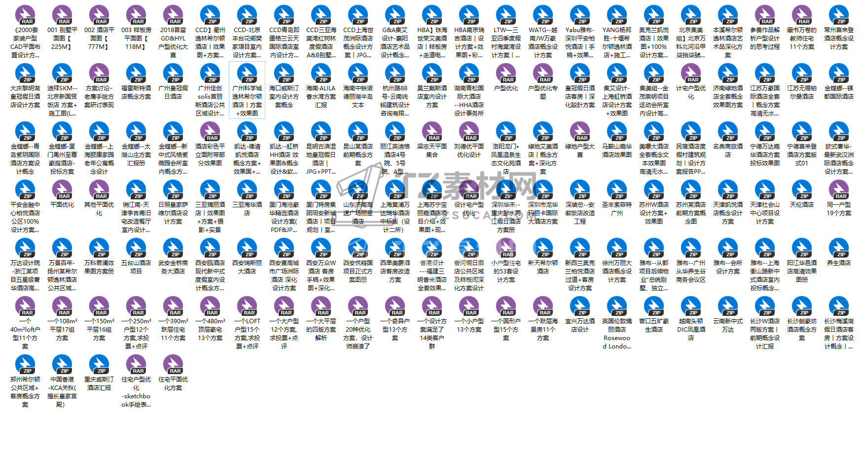Screen dimensions: 868x461
Task: Select the 酒店彩色平立面附带部分效果图 RAR icon
Action: click(210, 131)
